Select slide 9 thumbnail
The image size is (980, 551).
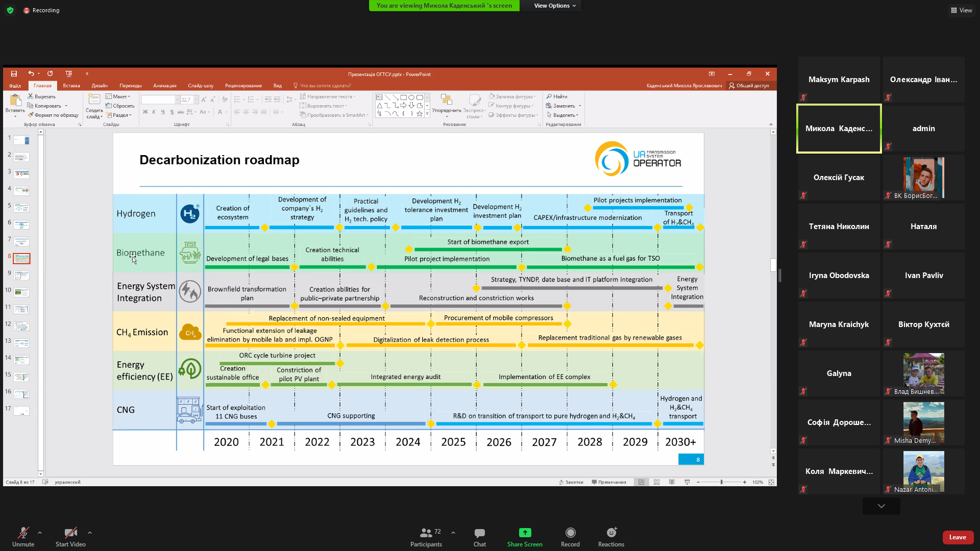(x=21, y=275)
